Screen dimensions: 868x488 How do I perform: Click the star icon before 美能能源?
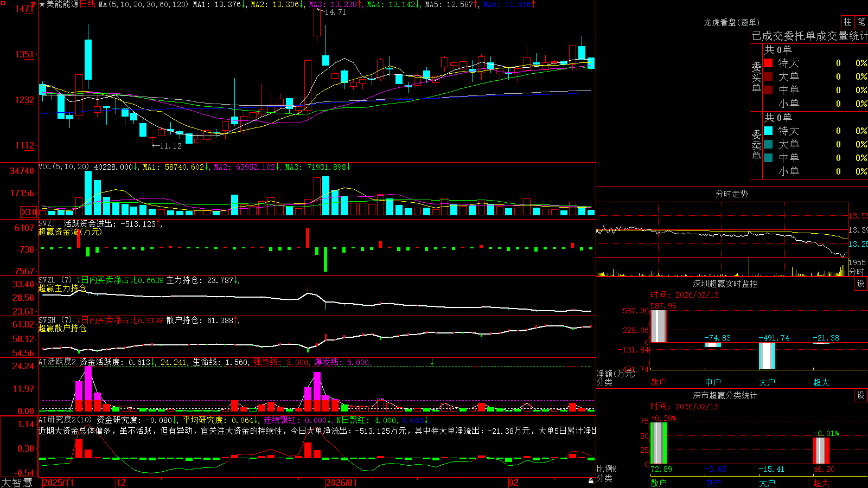pos(42,4)
